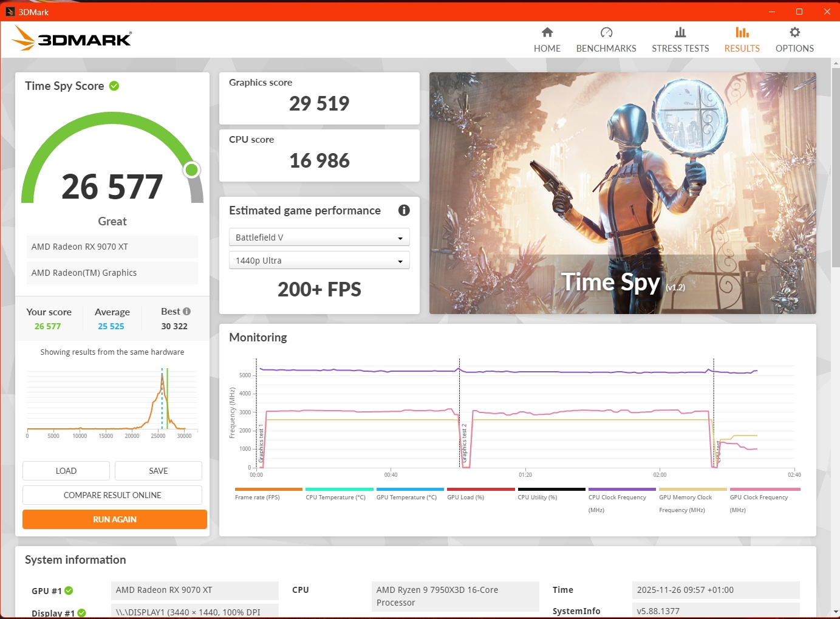Toggle the Frame rate (FPS) legend color
840x619 pixels.
[x=268, y=489]
